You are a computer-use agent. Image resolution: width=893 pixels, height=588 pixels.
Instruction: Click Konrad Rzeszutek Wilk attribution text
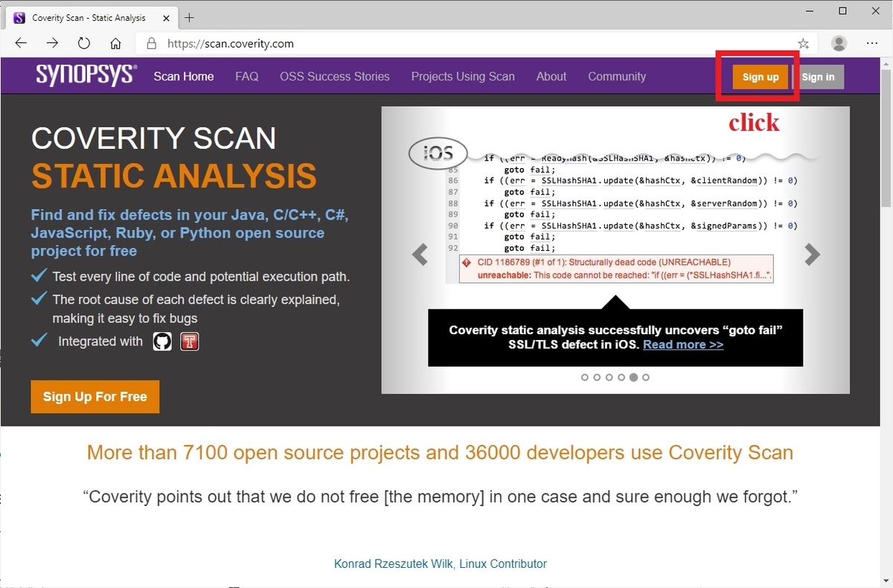tap(441, 563)
